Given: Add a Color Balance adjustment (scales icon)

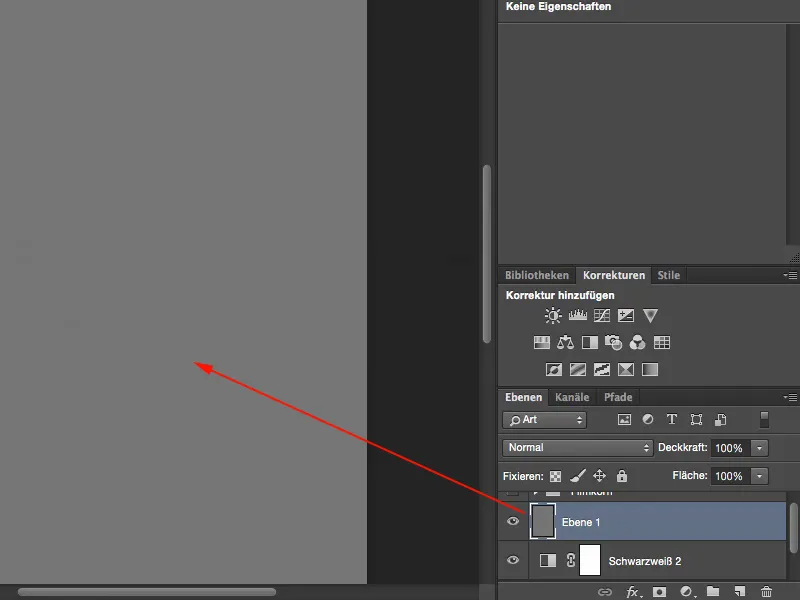Looking at the screenshot, I should coord(565,342).
